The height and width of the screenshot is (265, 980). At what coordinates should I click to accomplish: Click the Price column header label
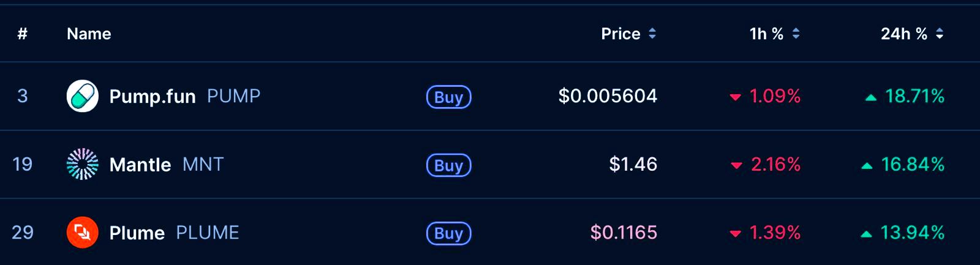coord(620,34)
